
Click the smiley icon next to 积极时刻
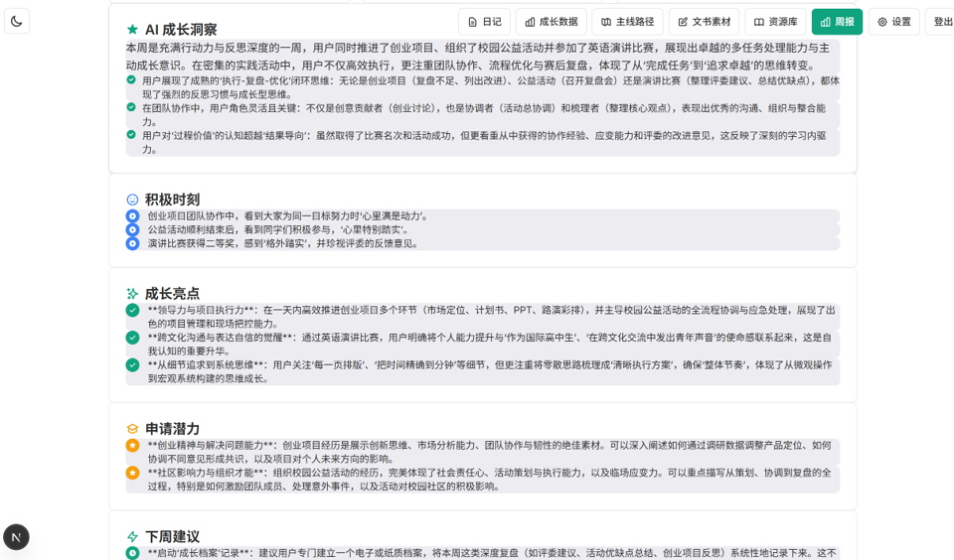(132, 200)
